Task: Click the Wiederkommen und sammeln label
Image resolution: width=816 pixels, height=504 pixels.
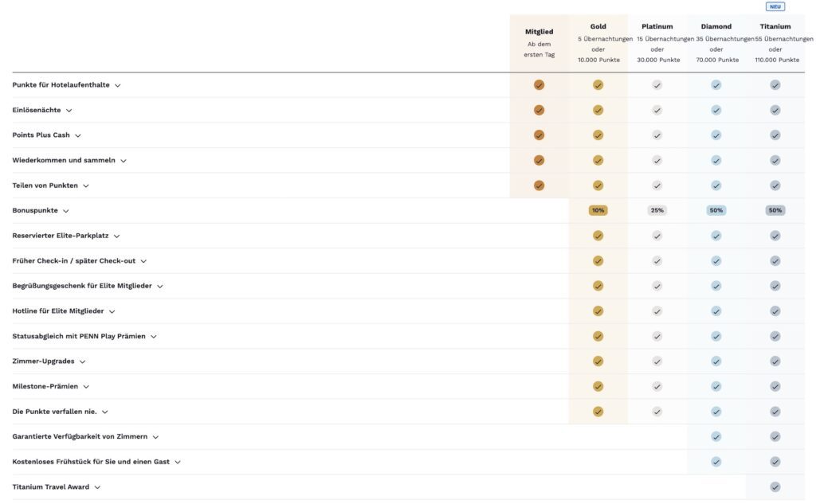Action: click(64, 160)
